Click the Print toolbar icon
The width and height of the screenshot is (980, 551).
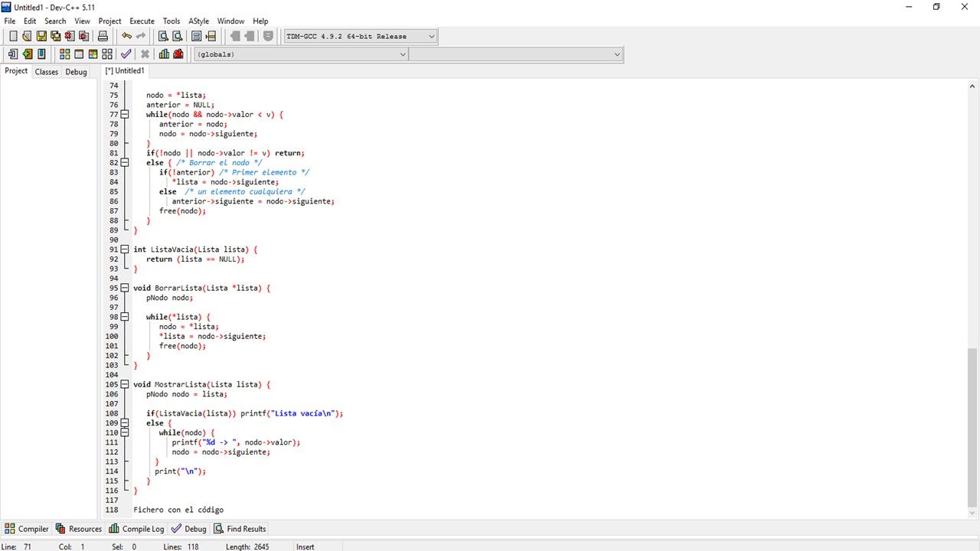tap(103, 36)
